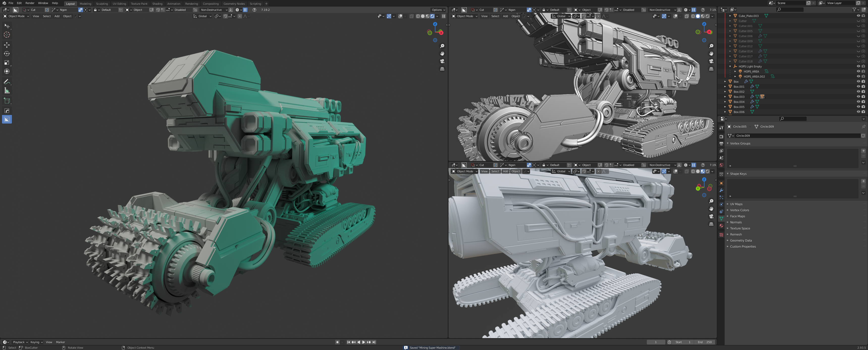Hide HOPS_AREA.002 using its eye icon
868x350 pixels.
pyautogui.click(x=858, y=76)
